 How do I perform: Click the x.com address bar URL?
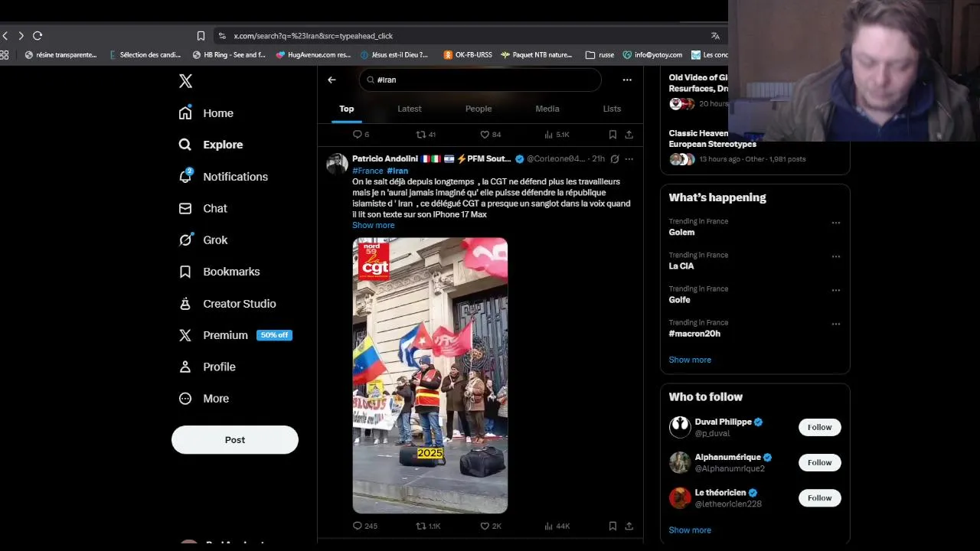313,36
